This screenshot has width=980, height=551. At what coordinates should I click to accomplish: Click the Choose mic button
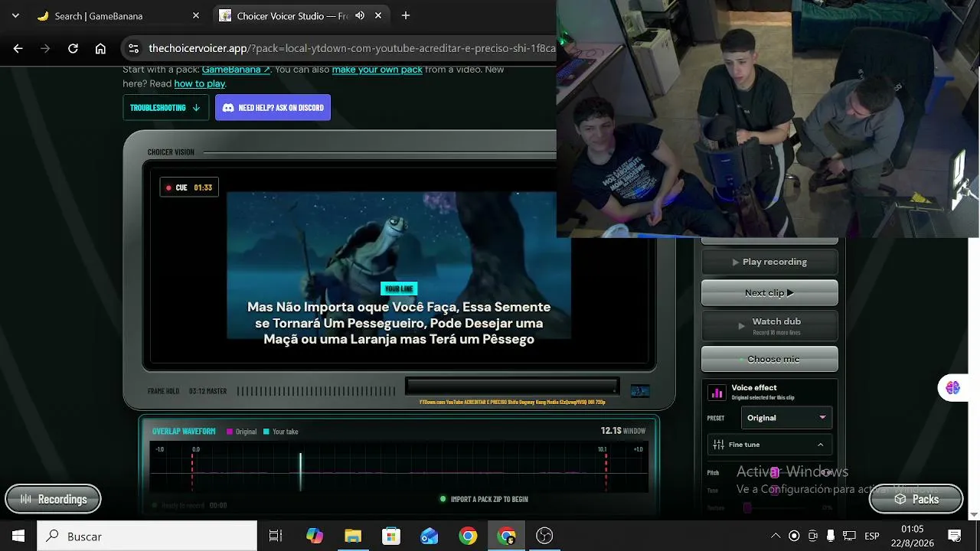769,359
